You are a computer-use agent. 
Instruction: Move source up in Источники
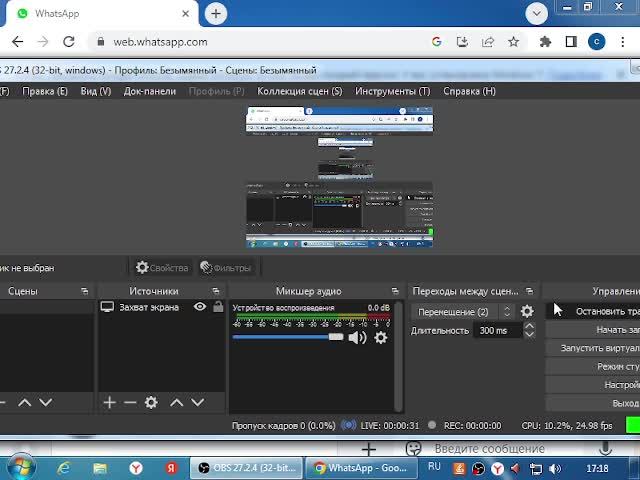pyautogui.click(x=176, y=402)
